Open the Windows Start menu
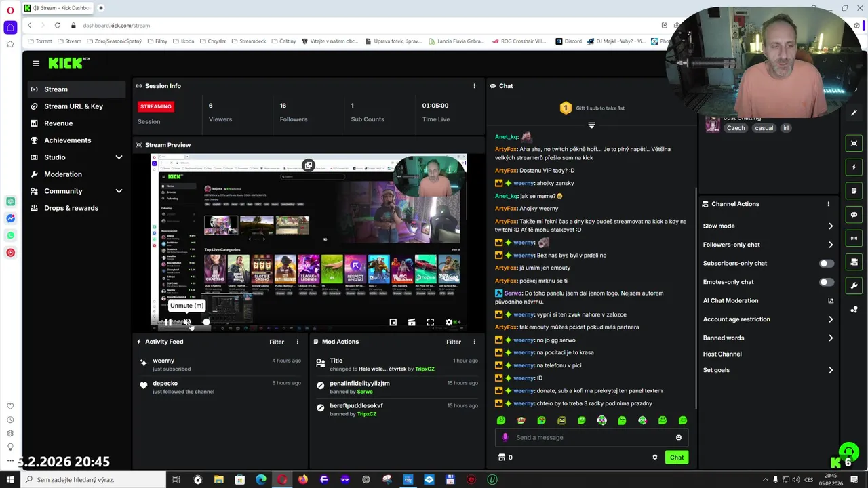The image size is (868, 488). click(x=10, y=480)
